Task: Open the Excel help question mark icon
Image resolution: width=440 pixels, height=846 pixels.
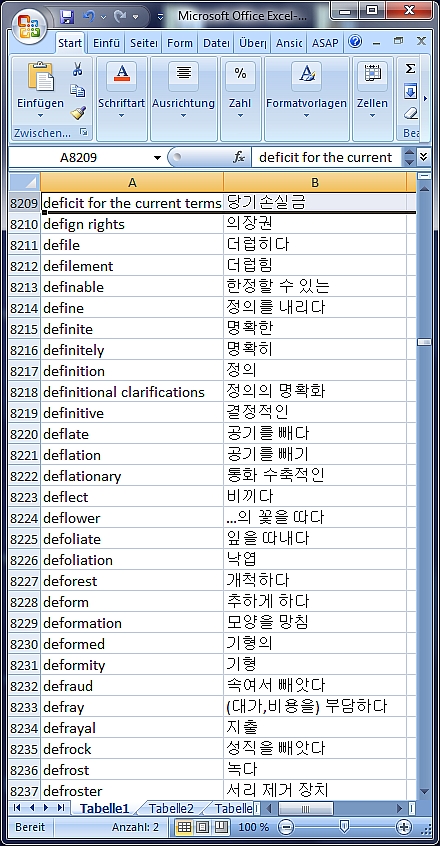Action: tap(355, 42)
